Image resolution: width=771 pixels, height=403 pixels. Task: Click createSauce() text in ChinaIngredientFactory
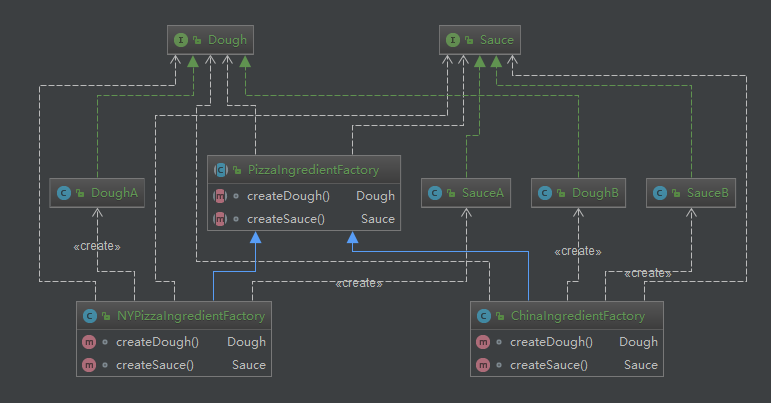(x=549, y=365)
